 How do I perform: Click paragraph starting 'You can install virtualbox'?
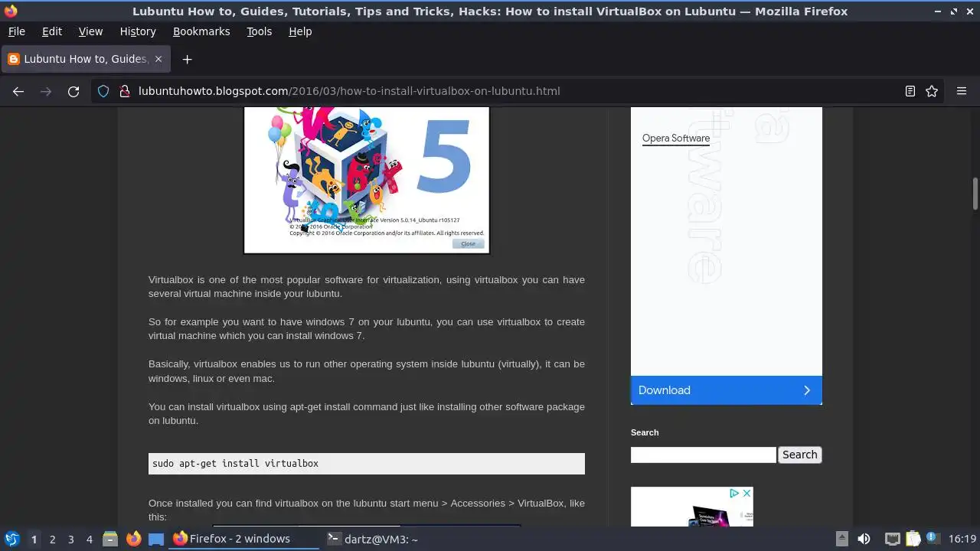(367, 414)
